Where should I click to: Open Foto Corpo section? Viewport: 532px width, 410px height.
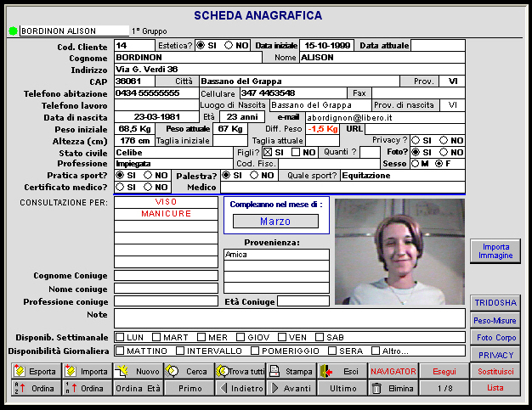[495, 338]
